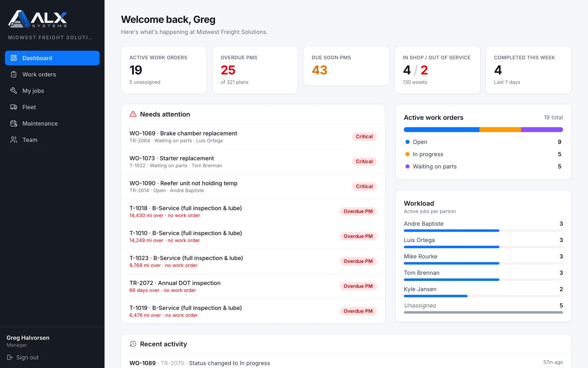The image size is (588, 368).
Task: Open the Due Soon PMs card showing 43
Action: 346,66
